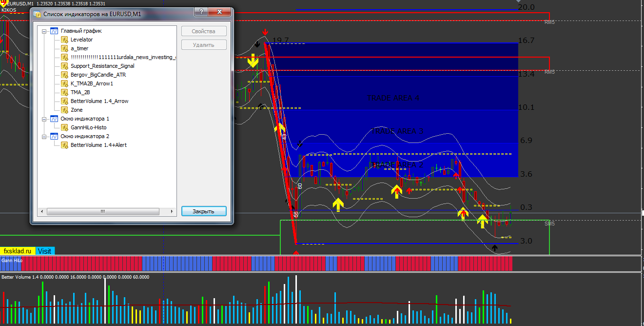This screenshot has width=644, height=326.
Task: Click the KIKOS label on chart
Action: click(x=9, y=10)
